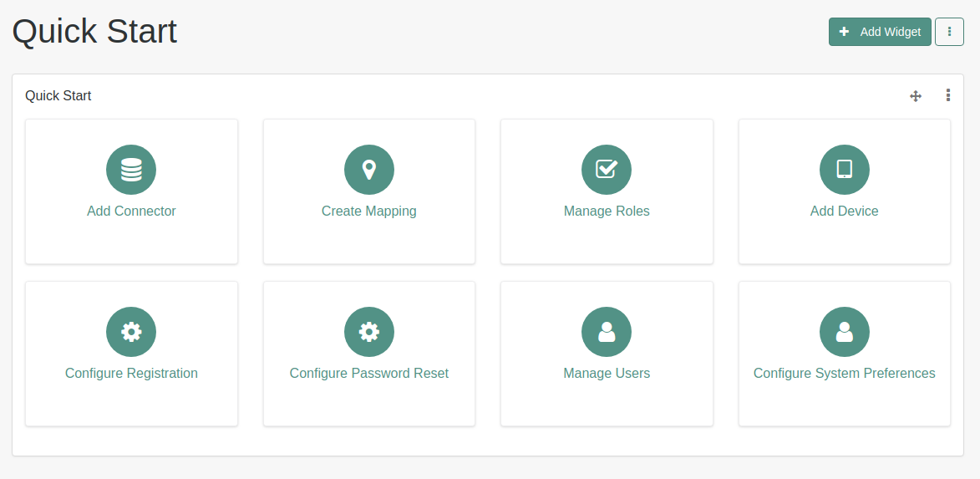Open the Manage Roles link
The width and height of the screenshot is (980, 479).
pos(607,211)
